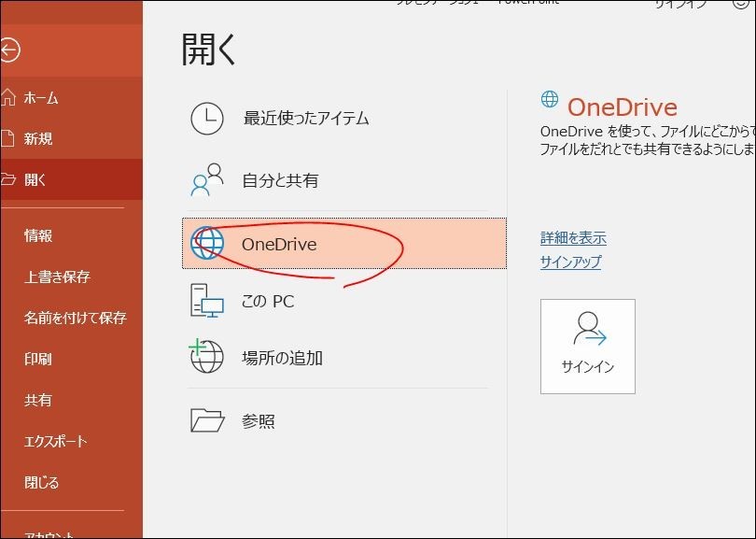Open the 印刷 page
The width and height of the screenshot is (756, 539).
click(71, 359)
